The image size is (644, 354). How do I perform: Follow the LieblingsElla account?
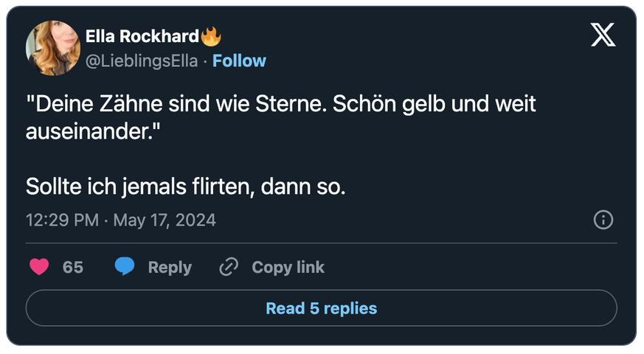click(239, 60)
